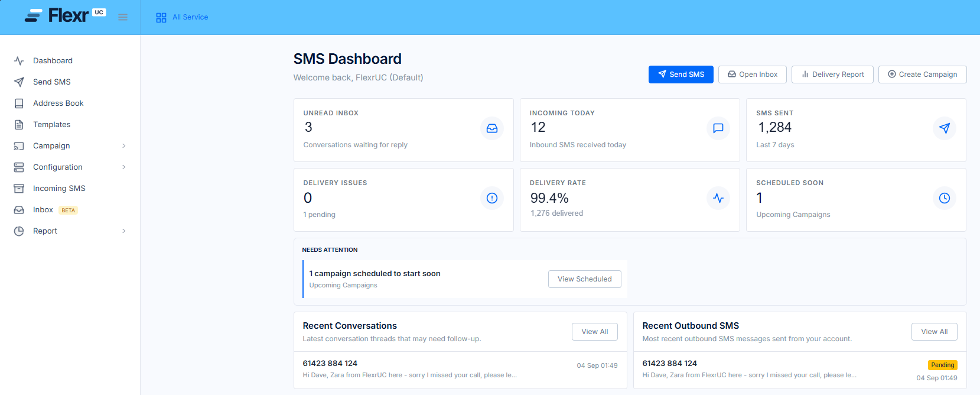Open Incoming SMS from sidebar

59,189
